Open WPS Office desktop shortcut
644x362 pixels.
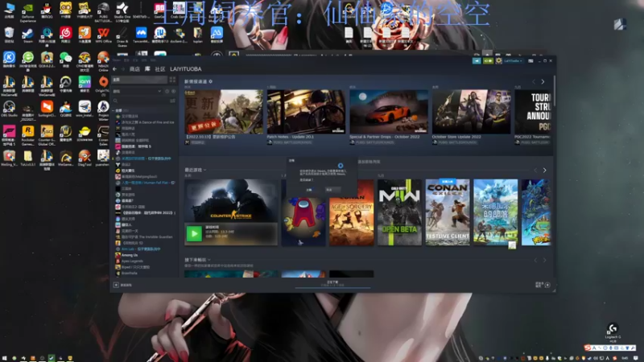pos(103,35)
